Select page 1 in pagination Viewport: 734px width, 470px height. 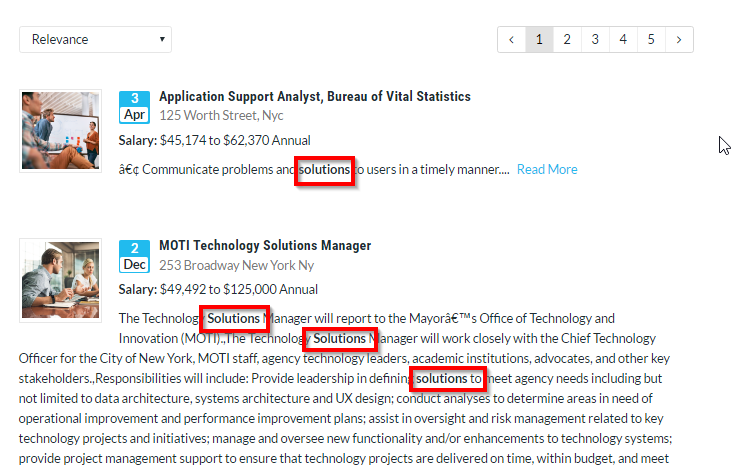tap(539, 40)
